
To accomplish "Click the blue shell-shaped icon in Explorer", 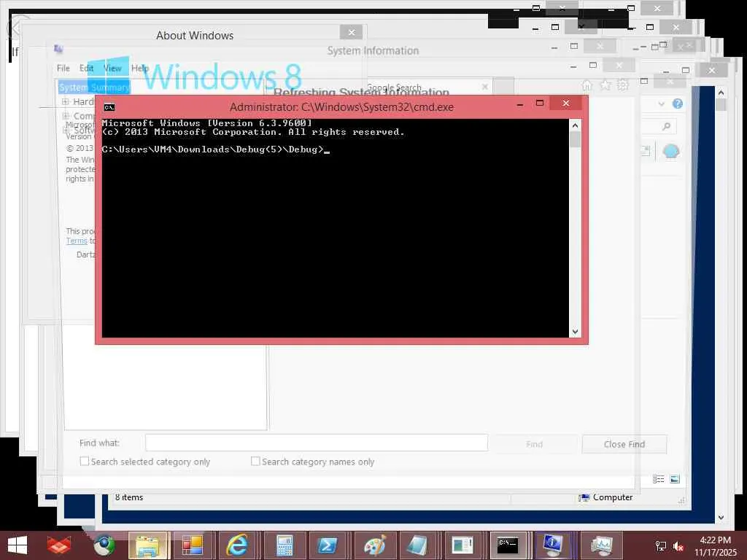I will [x=671, y=152].
